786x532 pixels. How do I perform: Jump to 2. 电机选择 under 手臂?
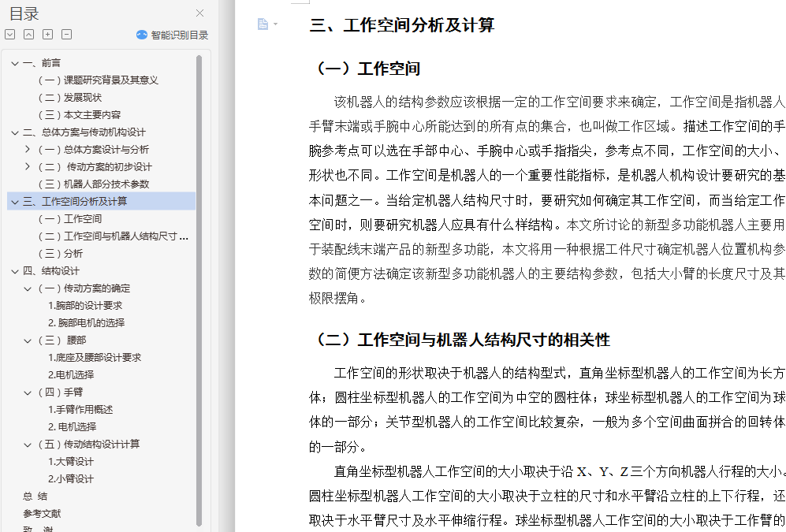(73, 427)
